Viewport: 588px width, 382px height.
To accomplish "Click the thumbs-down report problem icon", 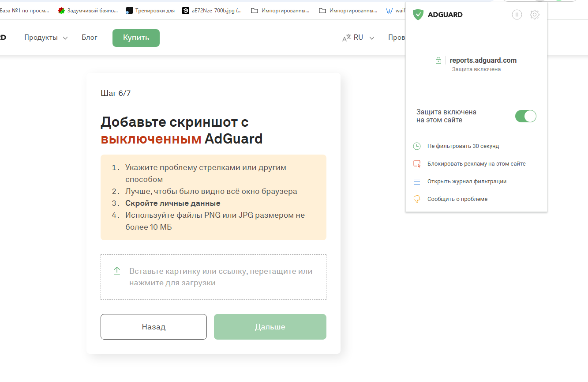I will pyautogui.click(x=416, y=199).
